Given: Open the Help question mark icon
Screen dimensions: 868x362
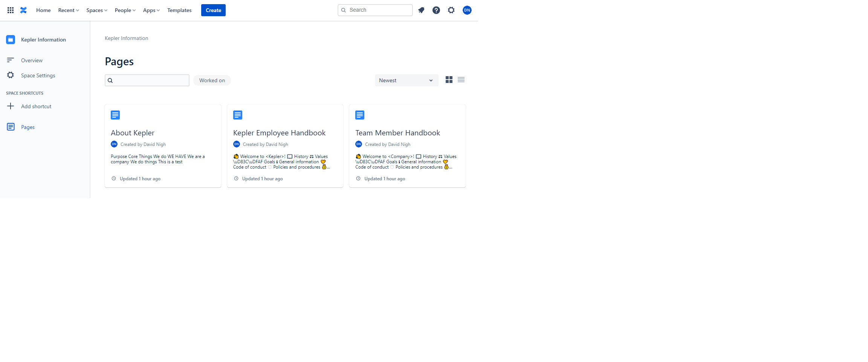Looking at the screenshot, I should coord(436,10).
